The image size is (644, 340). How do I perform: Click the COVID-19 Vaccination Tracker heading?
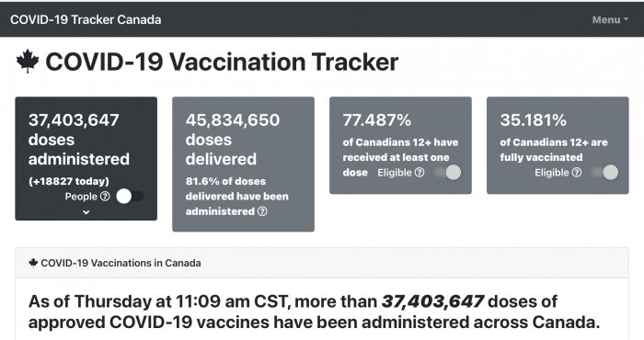[222, 62]
